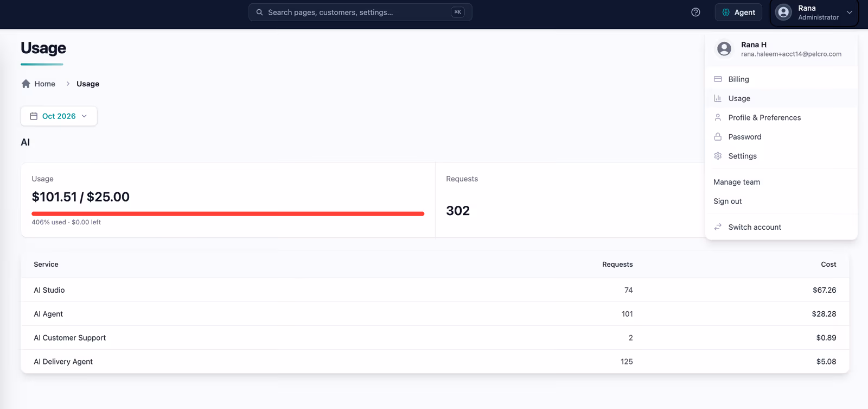Screen dimensions: 868x409
Task: Click the AI Studio service row
Action: pos(435,290)
